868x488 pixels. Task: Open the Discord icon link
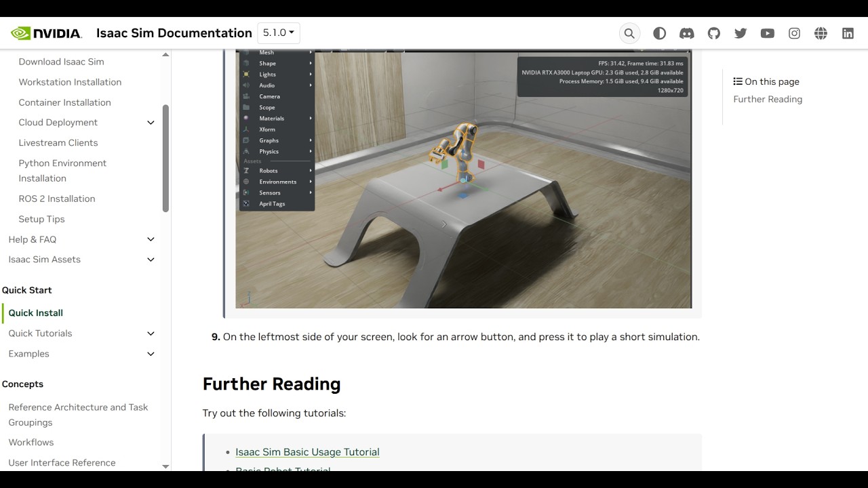[687, 33]
